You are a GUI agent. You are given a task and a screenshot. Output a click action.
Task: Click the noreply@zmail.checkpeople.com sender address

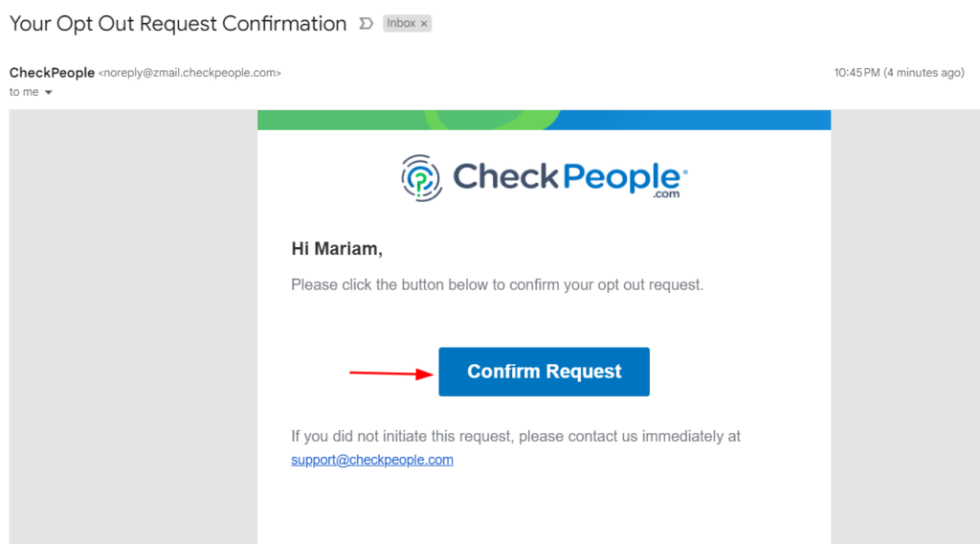(189, 73)
